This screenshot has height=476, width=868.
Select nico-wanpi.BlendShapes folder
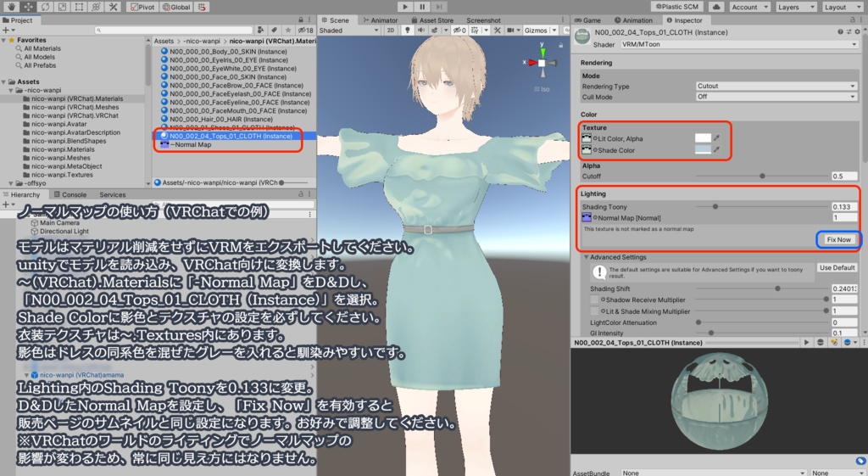pos(68,141)
